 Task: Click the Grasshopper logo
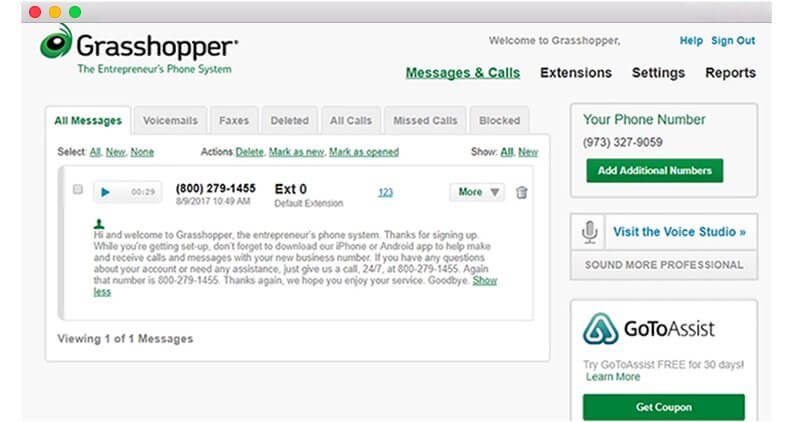pos(139,49)
